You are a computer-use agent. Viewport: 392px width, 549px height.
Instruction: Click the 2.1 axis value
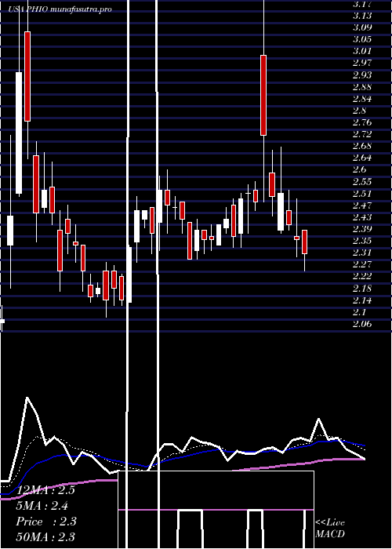click(360, 312)
